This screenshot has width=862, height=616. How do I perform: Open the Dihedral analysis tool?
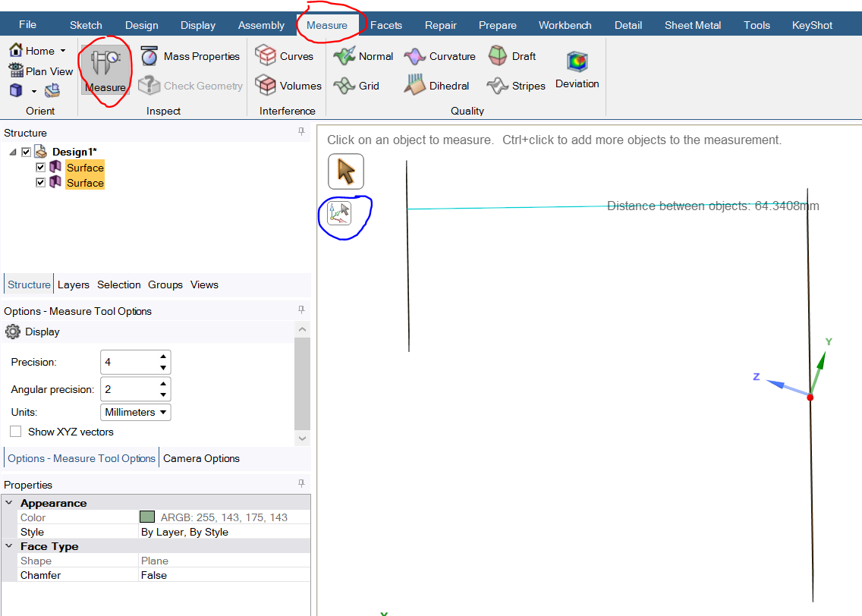pos(436,86)
